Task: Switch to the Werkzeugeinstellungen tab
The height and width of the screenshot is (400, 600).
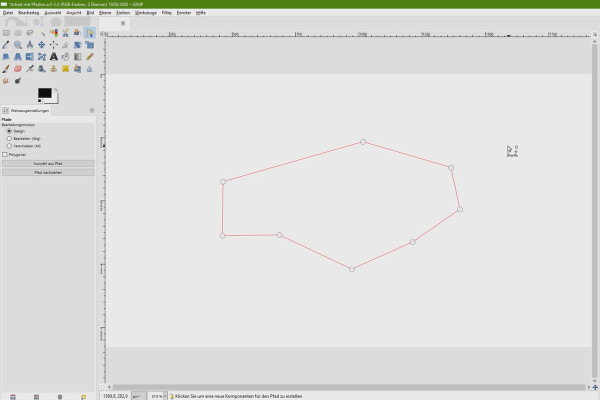Action: tap(26, 111)
